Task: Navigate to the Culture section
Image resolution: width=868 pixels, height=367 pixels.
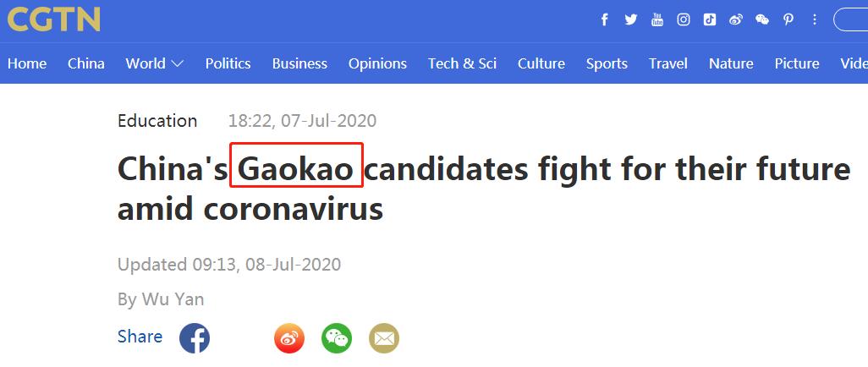Action: coord(541,63)
